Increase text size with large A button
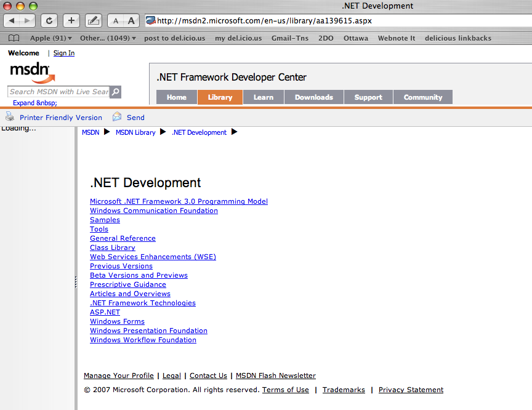 [x=131, y=21]
